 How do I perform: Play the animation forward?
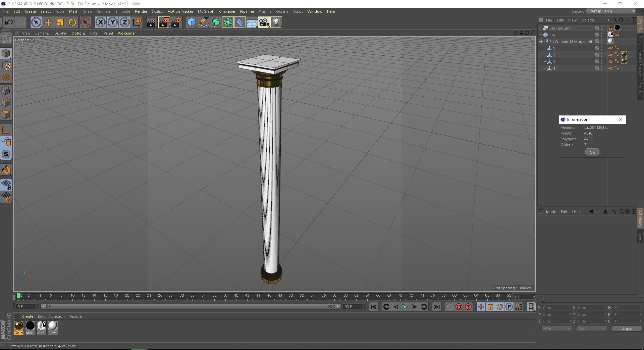[405, 307]
